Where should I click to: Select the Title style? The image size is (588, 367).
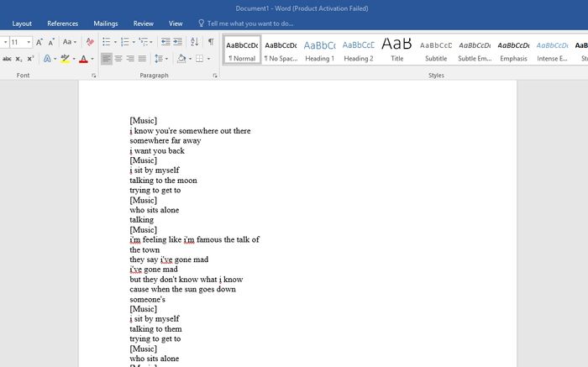click(396, 50)
